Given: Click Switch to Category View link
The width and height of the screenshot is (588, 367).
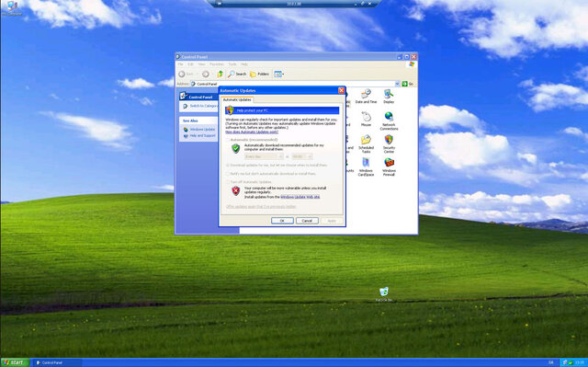Looking at the screenshot, I should pyautogui.click(x=201, y=106).
